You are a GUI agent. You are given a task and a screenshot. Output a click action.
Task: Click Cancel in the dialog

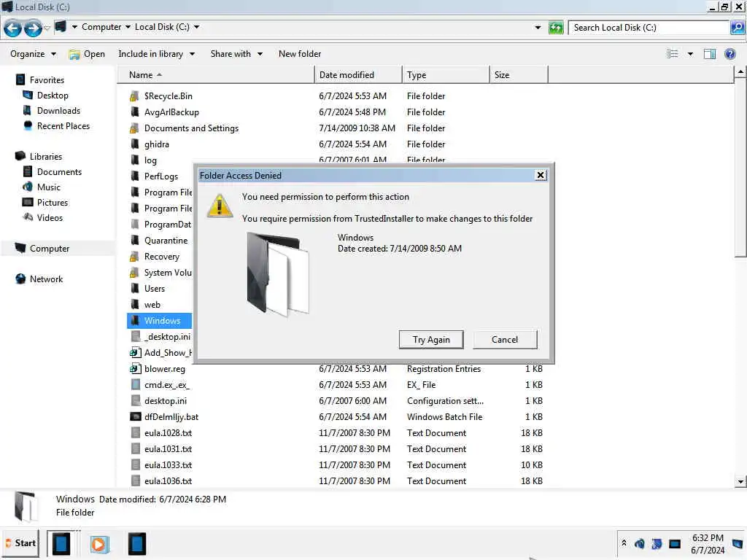pyautogui.click(x=505, y=340)
